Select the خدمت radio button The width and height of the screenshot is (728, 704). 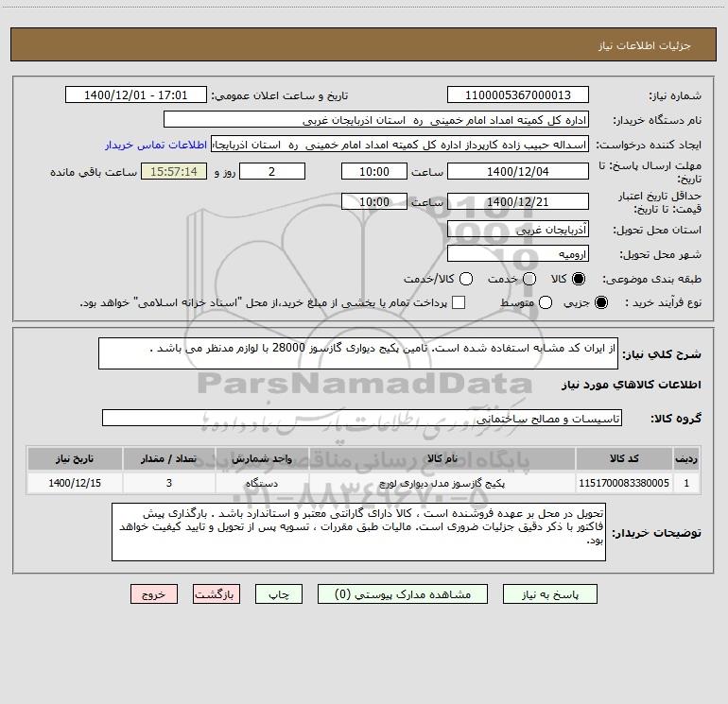coord(529,279)
